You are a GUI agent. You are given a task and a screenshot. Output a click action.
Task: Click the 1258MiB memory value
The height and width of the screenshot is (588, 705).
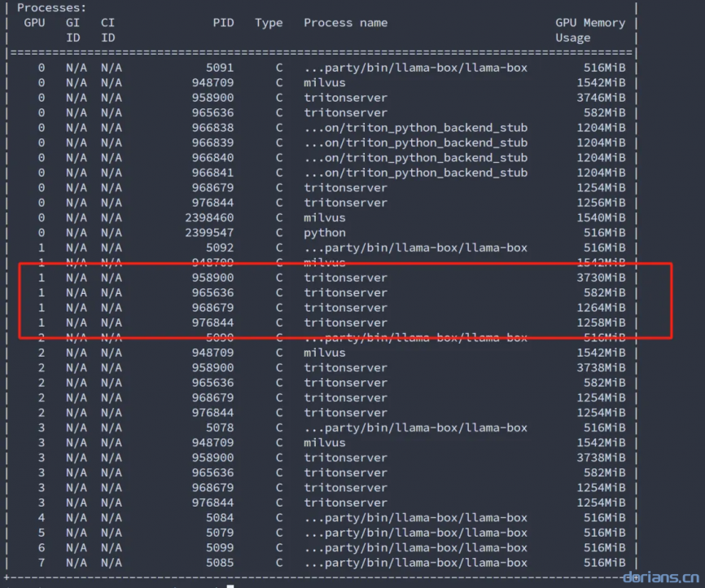click(601, 323)
